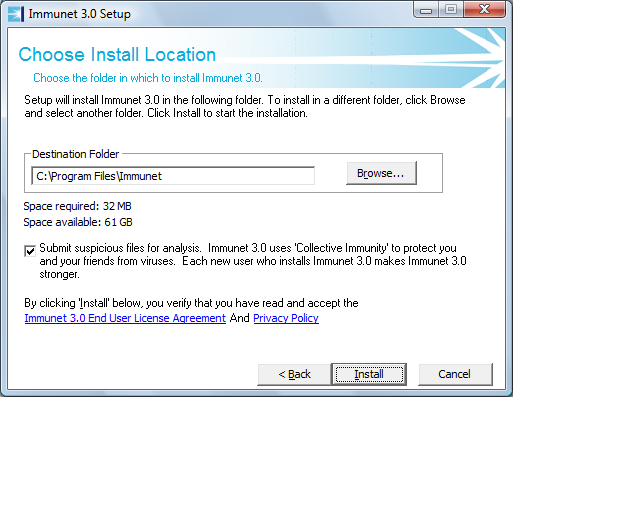Click the 'Choose Install Location' heading
The image size is (640, 512).
[117, 54]
